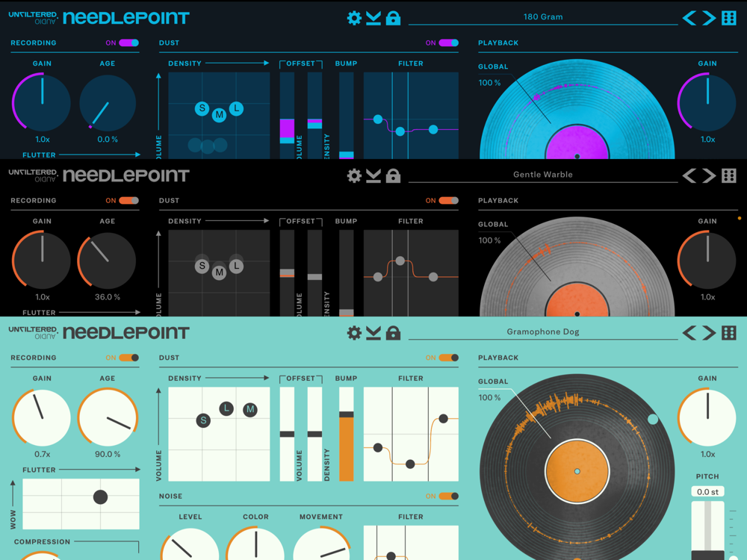Go to next preset in 180 Gram panel
Image resolution: width=747 pixels, height=560 pixels.
(709, 18)
